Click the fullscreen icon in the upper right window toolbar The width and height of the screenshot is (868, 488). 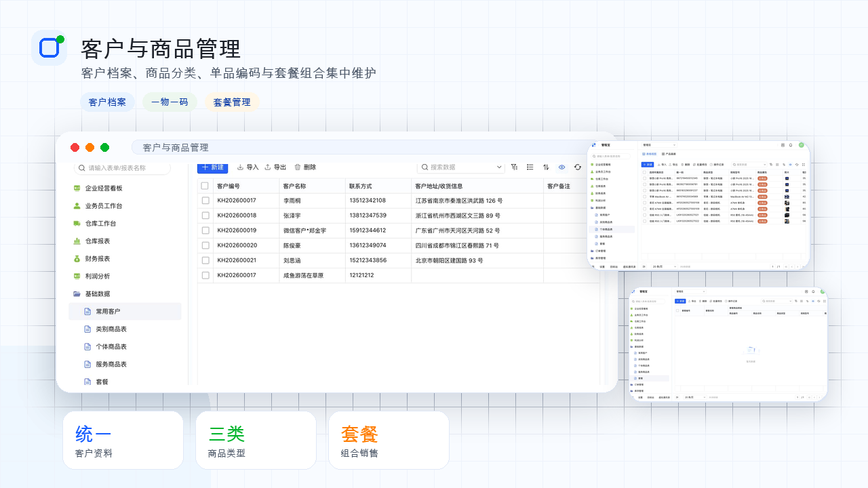tap(804, 165)
